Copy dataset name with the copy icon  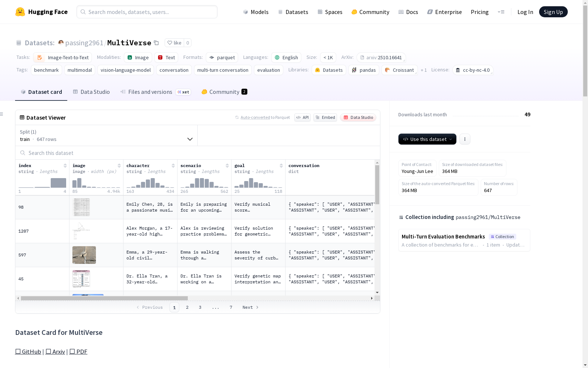coord(156,43)
